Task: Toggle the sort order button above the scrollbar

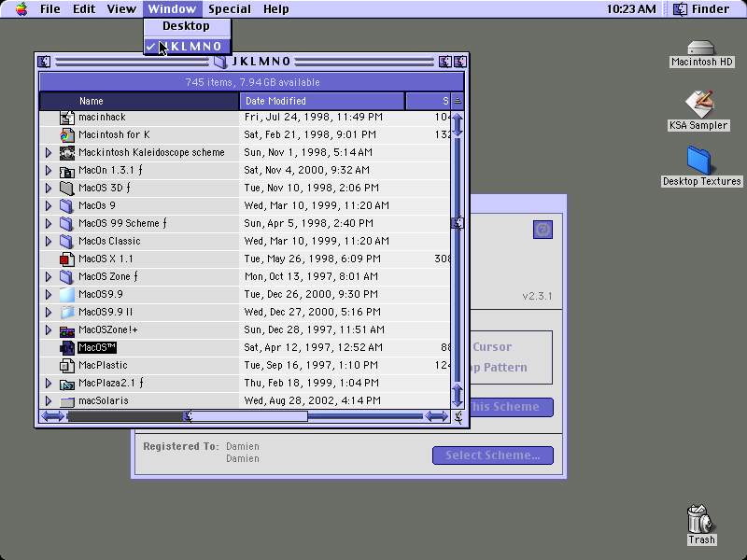Action: pyautogui.click(x=458, y=101)
